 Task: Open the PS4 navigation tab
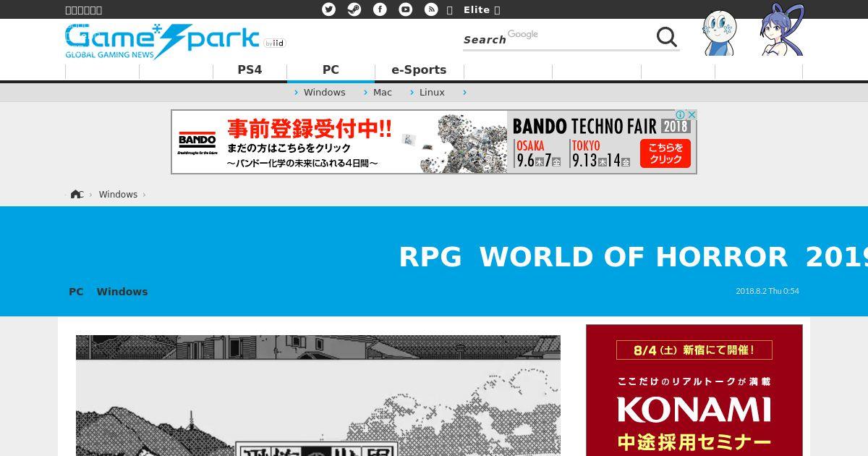point(250,69)
